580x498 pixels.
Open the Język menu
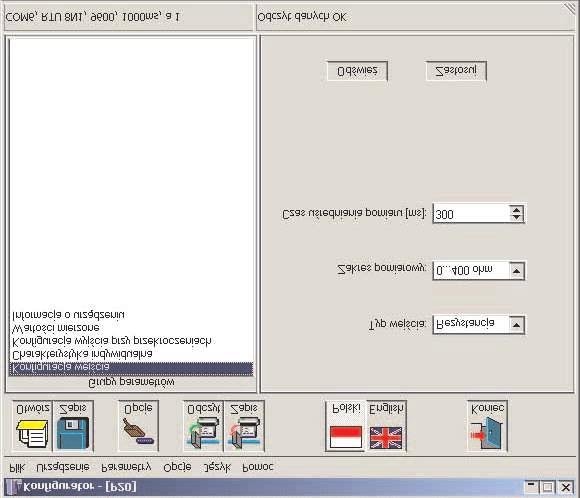point(217,468)
